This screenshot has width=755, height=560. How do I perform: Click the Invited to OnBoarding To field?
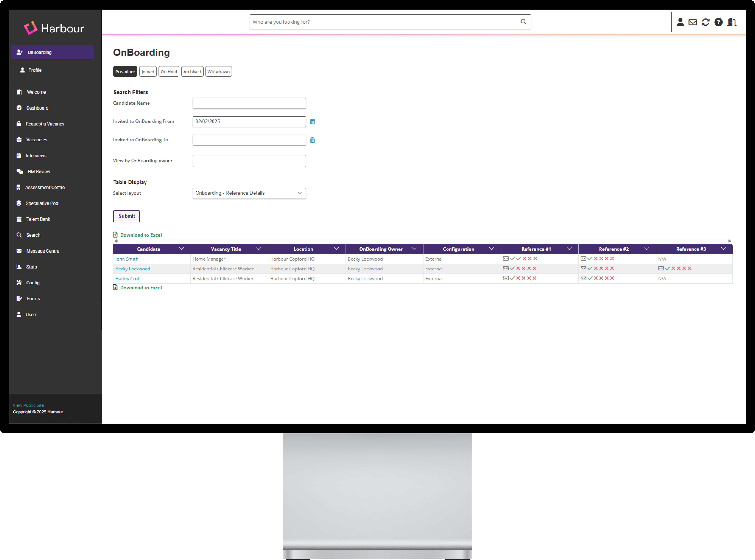click(249, 140)
